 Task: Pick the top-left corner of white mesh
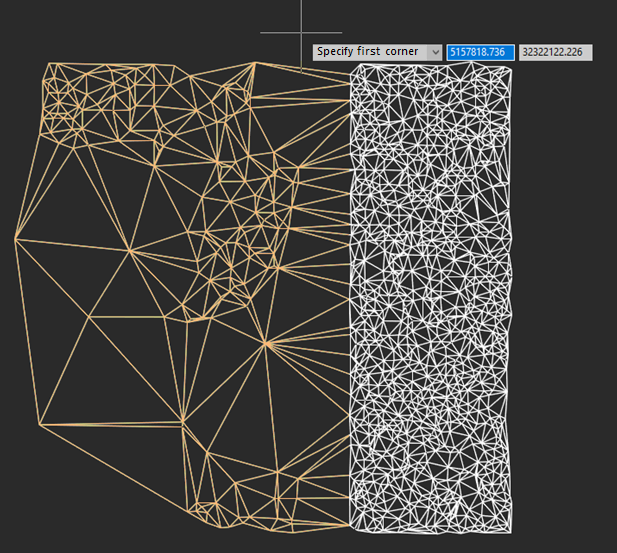point(351,67)
